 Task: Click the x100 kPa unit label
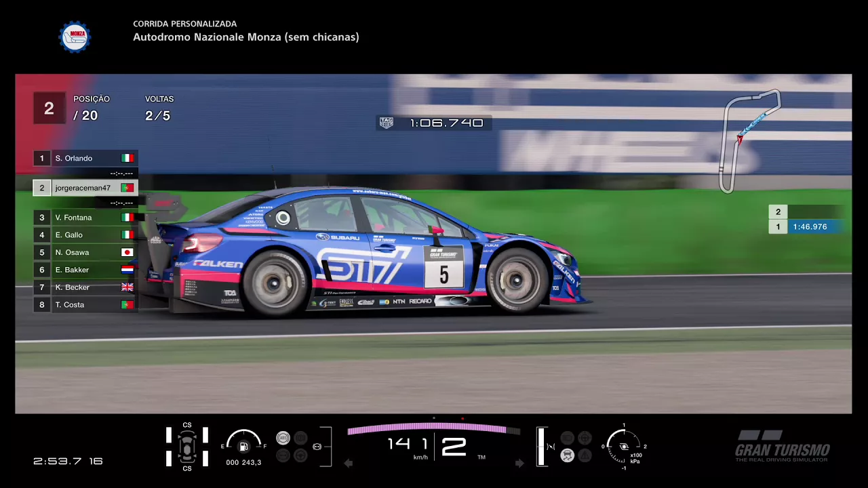(636, 459)
